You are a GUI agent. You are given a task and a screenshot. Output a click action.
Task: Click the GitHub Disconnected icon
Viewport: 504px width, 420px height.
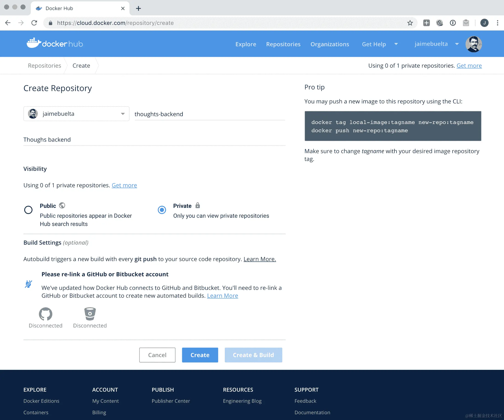(45, 314)
